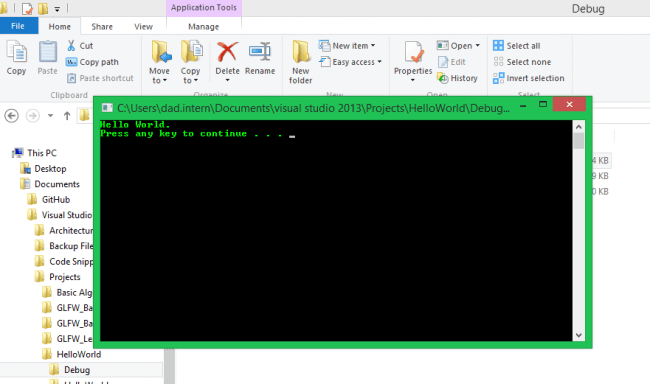
Task: Click the Cut scissors icon
Action: pyautogui.click(x=71, y=46)
